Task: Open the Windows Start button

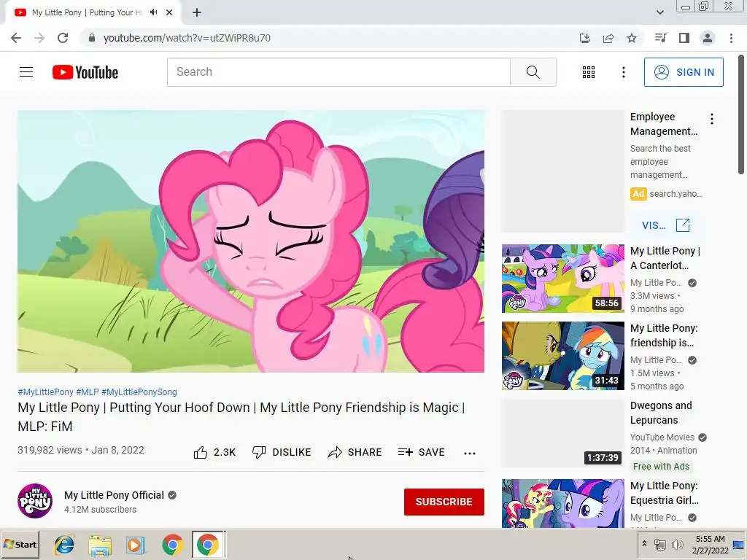Action: click(20, 544)
